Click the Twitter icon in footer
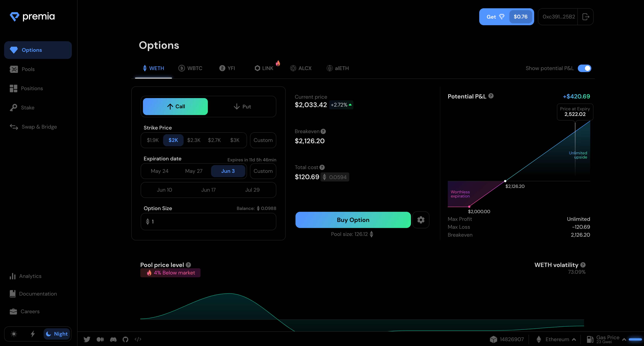 [x=87, y=339]
